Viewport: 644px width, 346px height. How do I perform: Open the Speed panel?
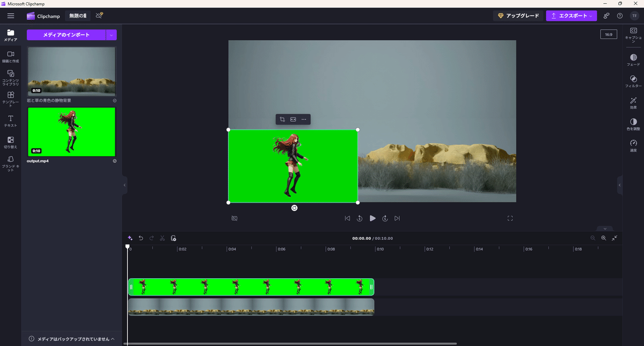[x=633, y=146]
